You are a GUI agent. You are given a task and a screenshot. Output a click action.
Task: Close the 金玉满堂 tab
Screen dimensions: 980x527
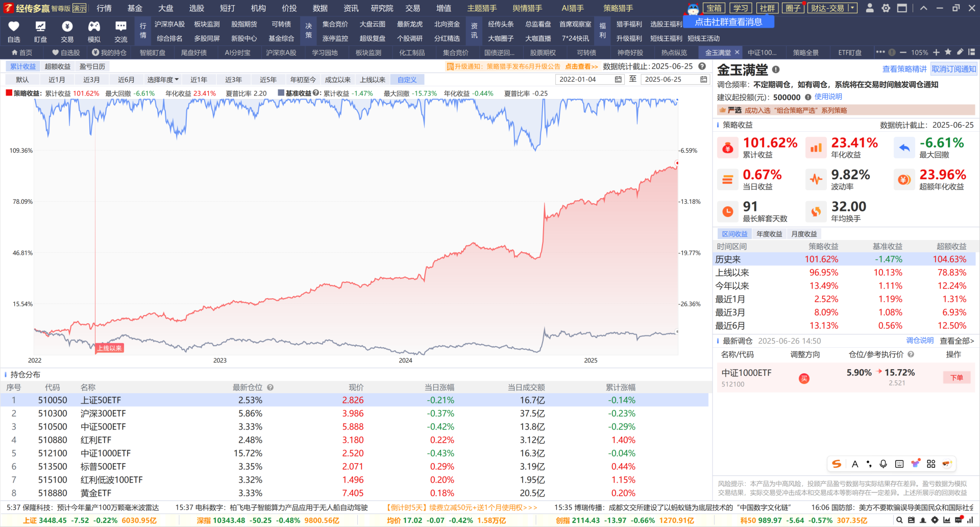click(x=737, y=52)
